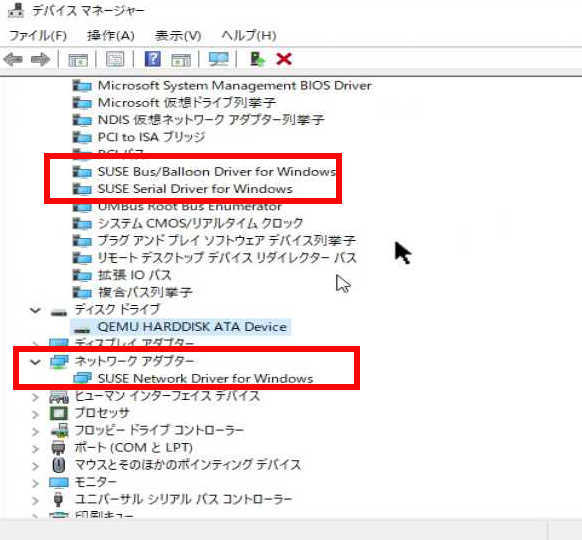Select PCI to ISA ブリッジ device
The width and height of the screenshot is (582, 540).
151,137
